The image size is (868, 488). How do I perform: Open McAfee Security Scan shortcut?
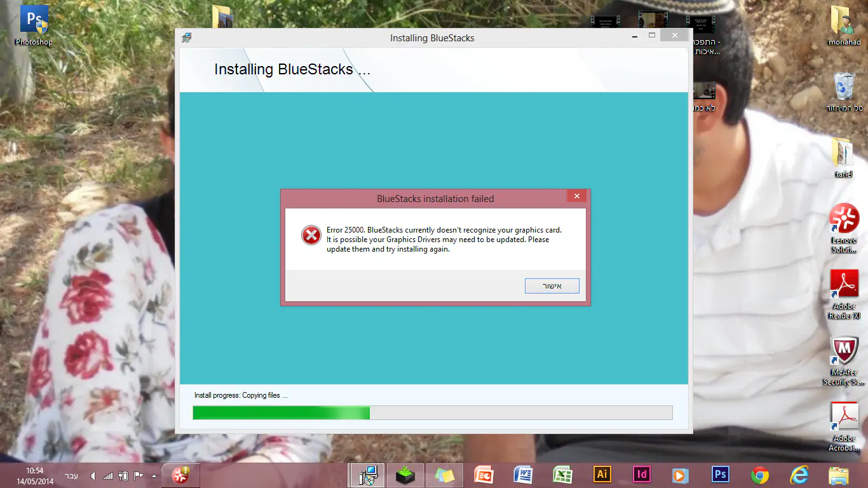[x=844, y=360]
